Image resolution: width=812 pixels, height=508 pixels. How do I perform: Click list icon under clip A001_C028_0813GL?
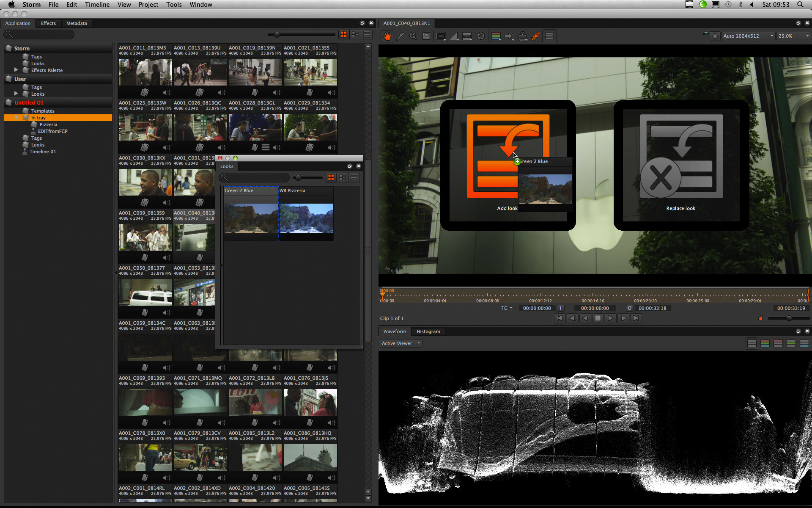pyautogui.click(x=266, y=147)
